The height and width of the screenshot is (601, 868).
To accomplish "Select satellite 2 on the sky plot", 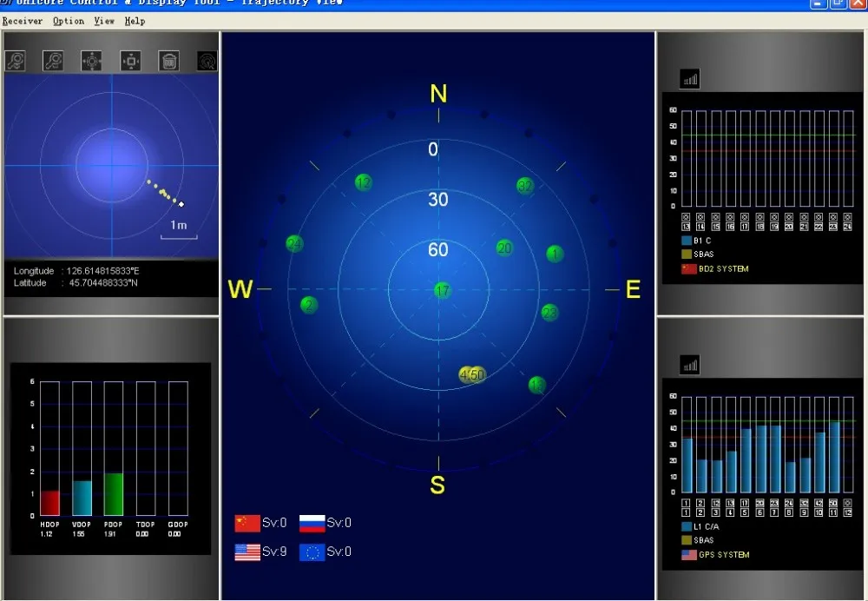I will point(309,305).
